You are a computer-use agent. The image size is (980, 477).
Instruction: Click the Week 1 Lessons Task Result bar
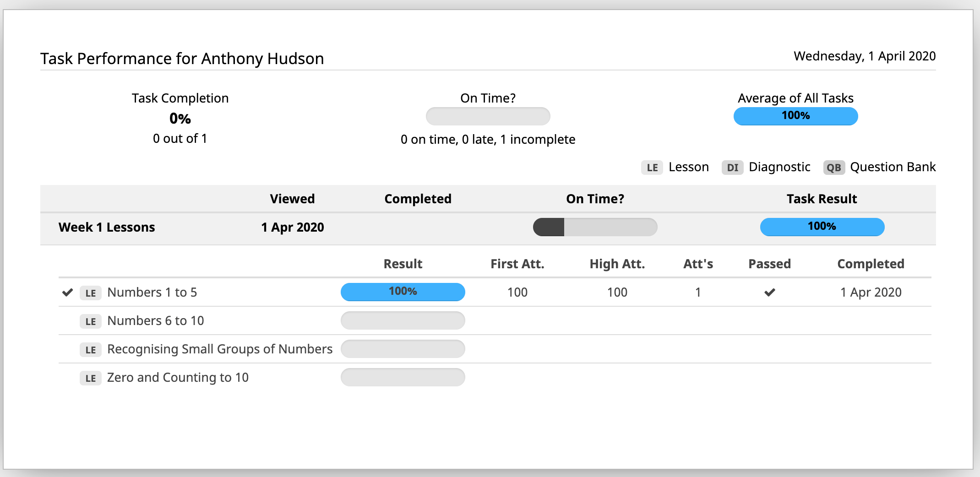point(822,227)
